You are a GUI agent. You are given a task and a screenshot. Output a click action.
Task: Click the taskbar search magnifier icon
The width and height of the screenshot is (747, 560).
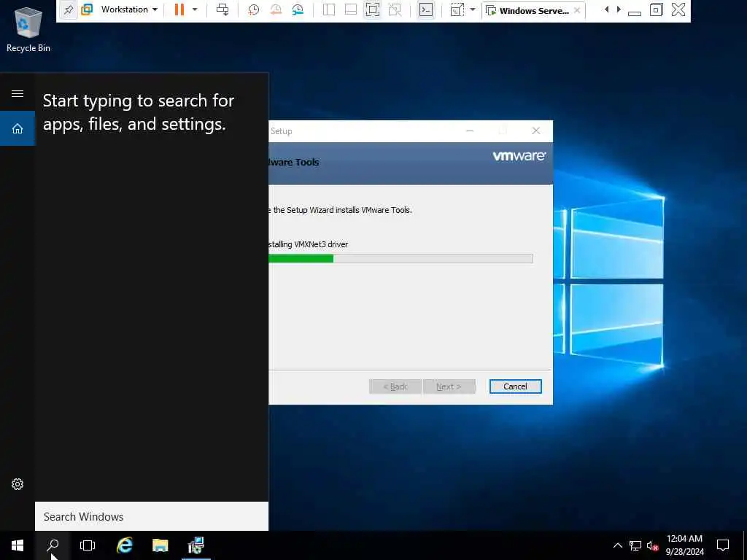coord(53,545)
